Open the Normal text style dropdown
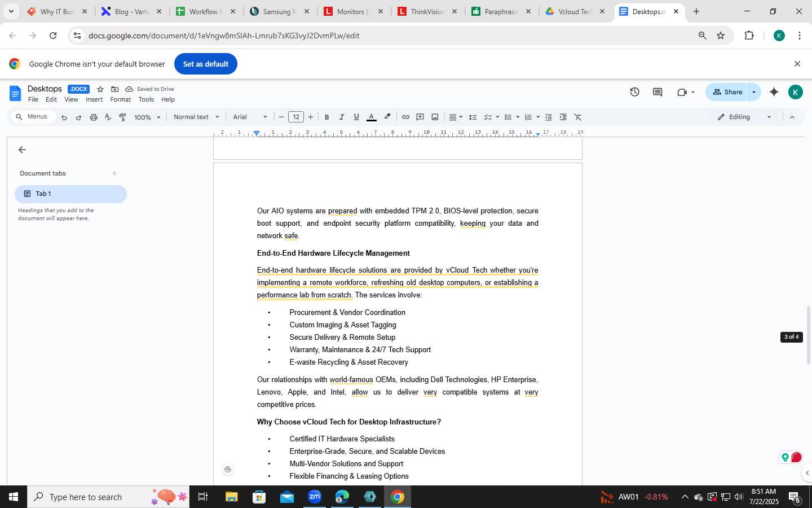This screenshot has width=812, height=508. (196, 117)
